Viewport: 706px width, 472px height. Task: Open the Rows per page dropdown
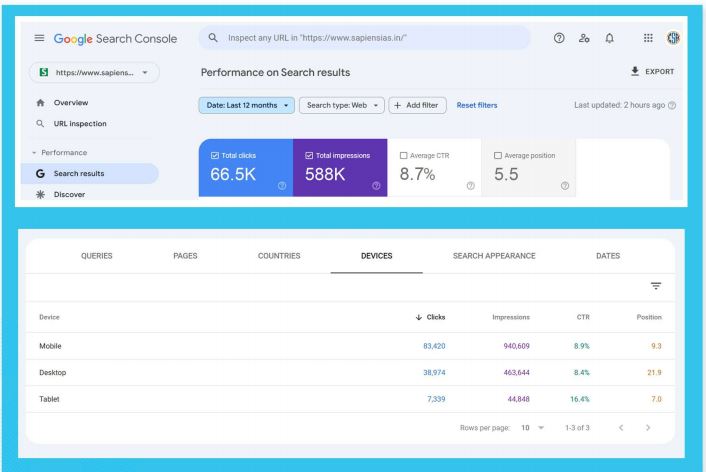pos(532,427)
